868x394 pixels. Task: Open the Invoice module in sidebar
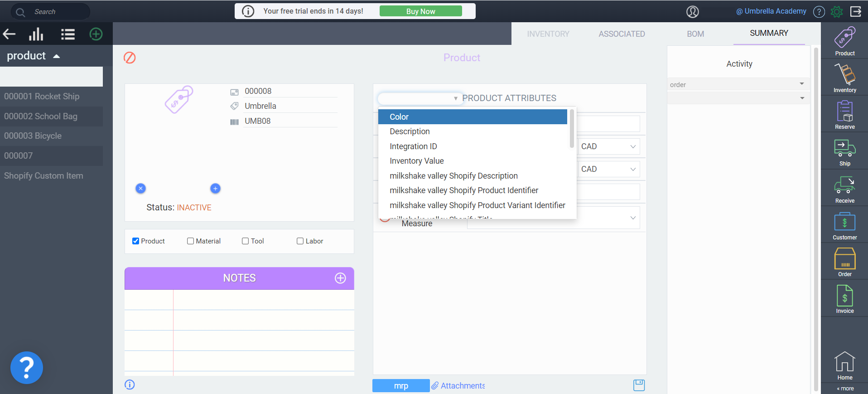tap(845, 299)
